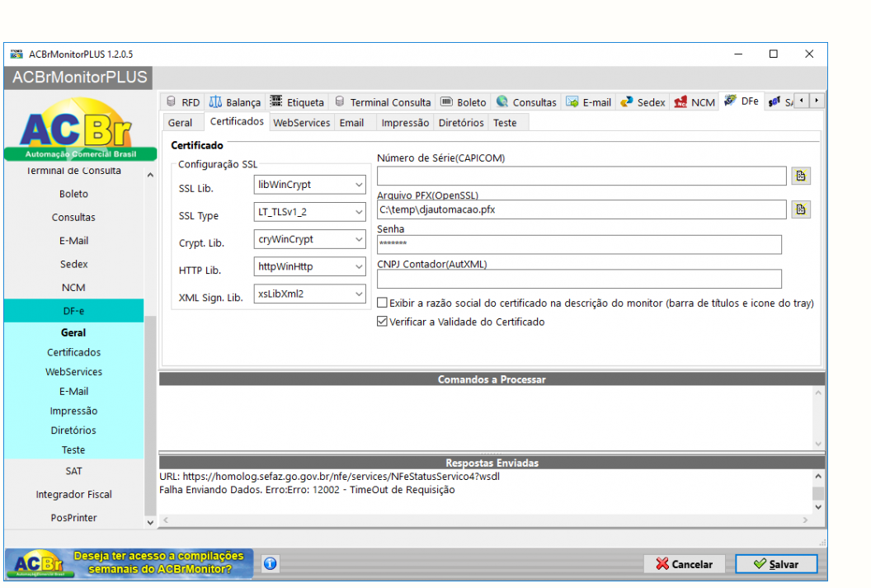Click the NCM tab icon

coord(680,102)
